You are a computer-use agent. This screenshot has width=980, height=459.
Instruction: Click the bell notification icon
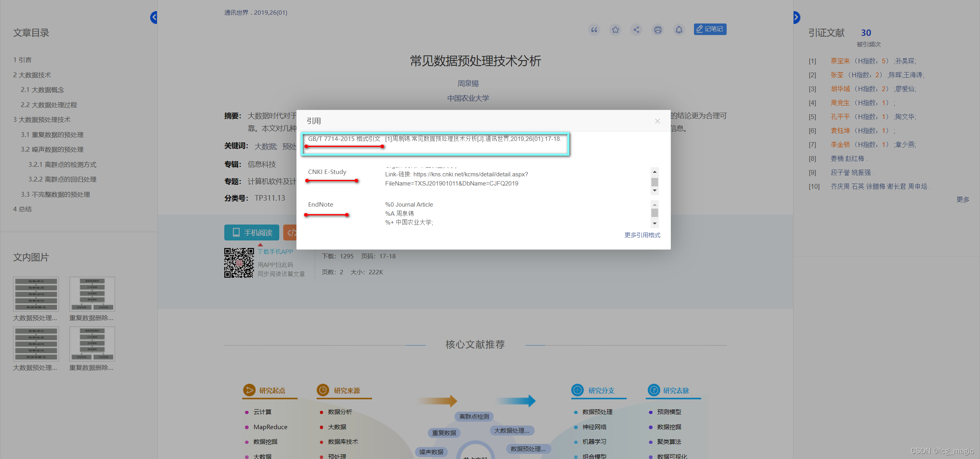(679, 30)
